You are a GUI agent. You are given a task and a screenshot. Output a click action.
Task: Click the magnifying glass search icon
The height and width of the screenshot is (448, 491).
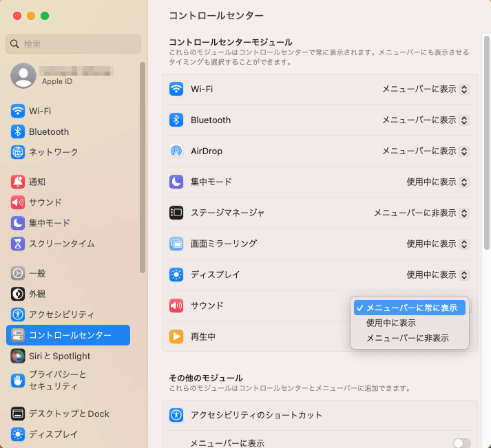(14, 44)
